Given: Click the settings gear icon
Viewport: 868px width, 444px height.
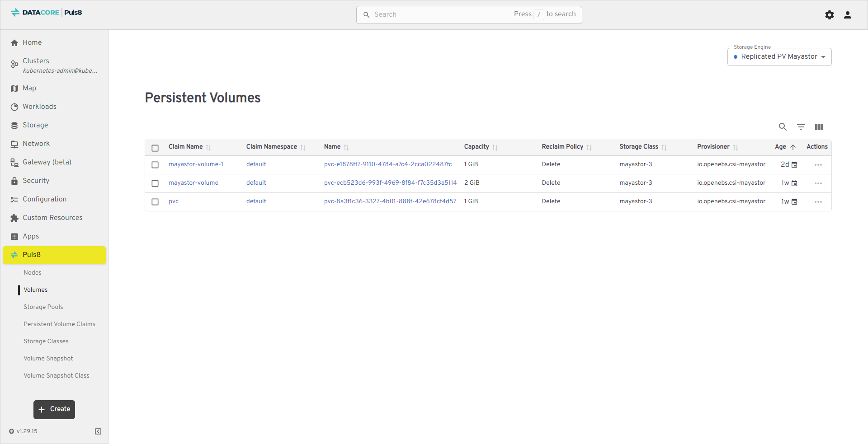Looking at the screenshot, I should 829,15.
